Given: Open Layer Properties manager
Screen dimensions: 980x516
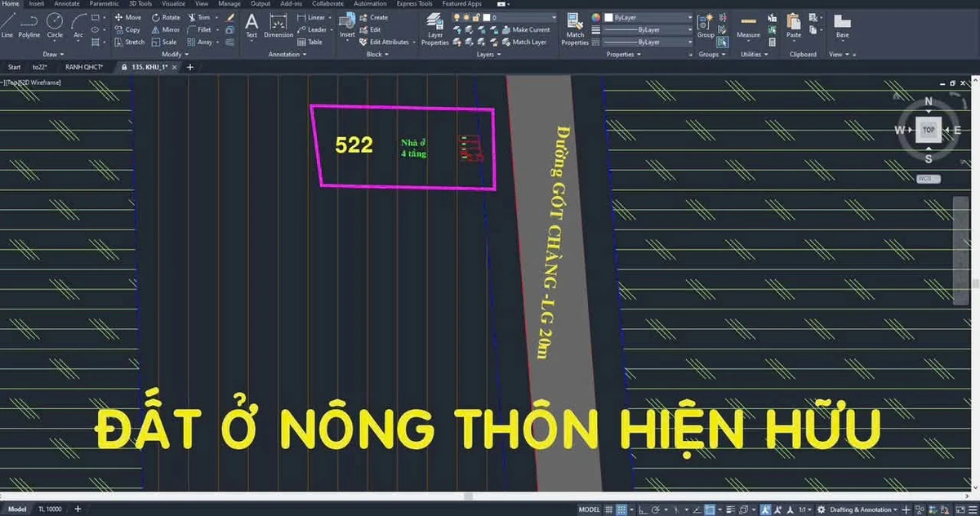Looking at the screenshot, I should [435, 29].
